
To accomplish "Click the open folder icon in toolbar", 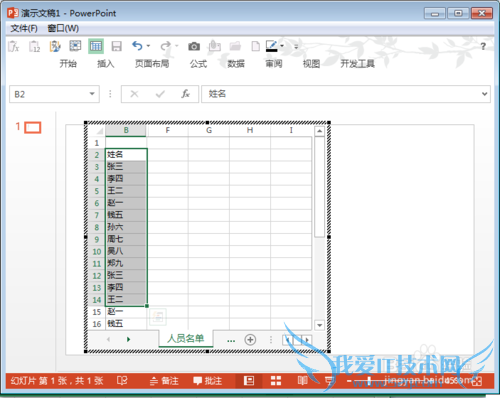I will tap(235, 46).
